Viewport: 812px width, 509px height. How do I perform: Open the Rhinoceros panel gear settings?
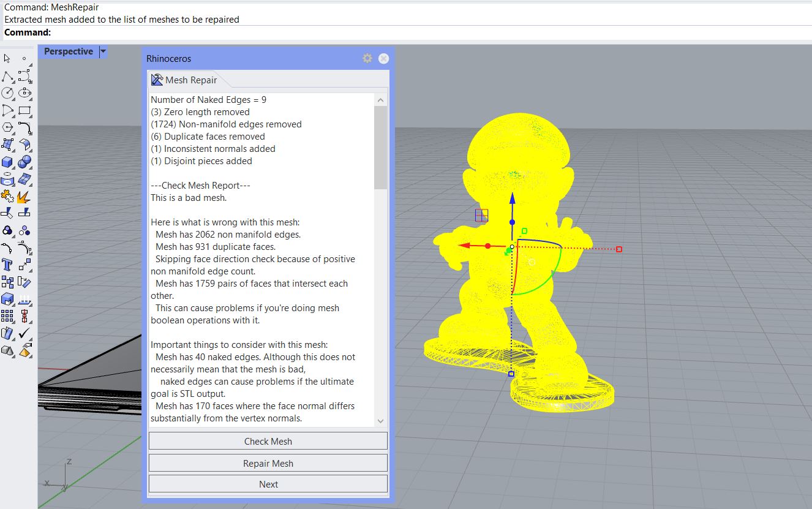point(367,58)
